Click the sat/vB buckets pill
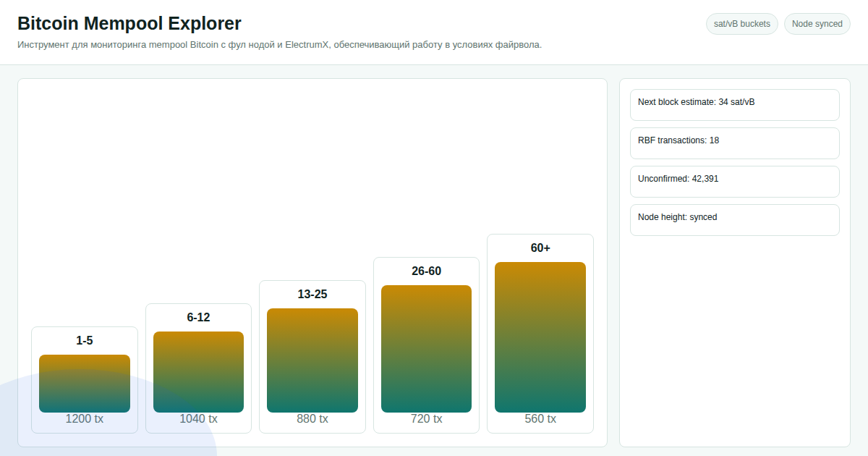 [742, 24]
